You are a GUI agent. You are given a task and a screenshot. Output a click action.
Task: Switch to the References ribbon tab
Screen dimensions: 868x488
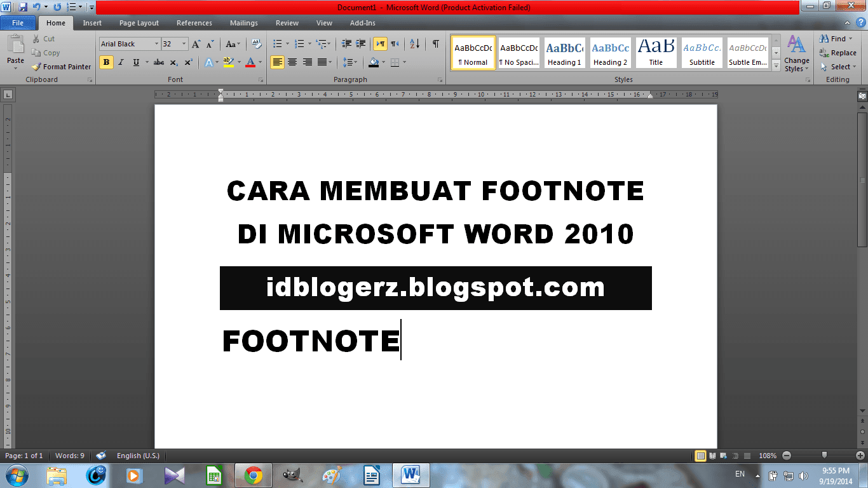pos(194,23)
